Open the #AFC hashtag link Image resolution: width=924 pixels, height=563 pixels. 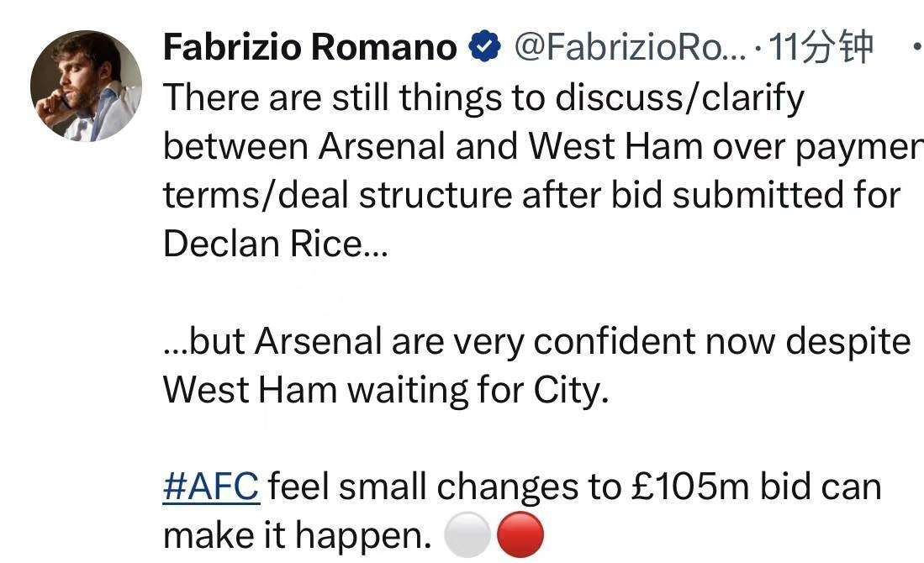(x=211, y=487)
